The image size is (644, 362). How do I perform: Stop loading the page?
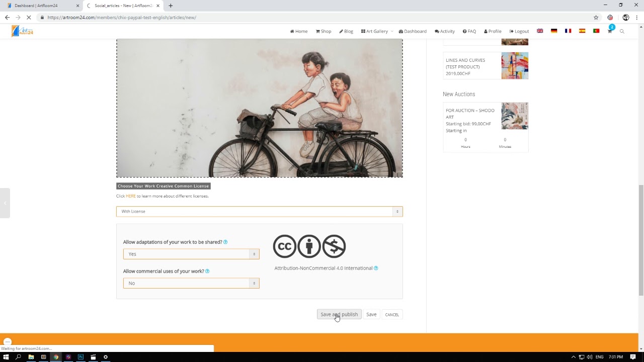pos(29,17)
